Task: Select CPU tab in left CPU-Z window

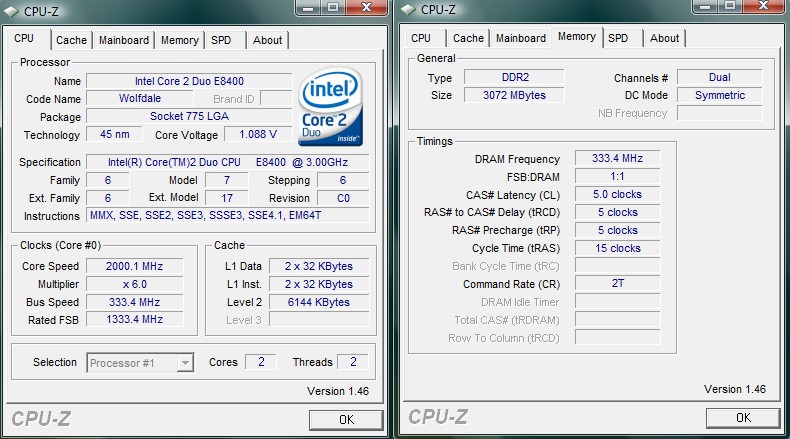Action: (x=24, y=38)
